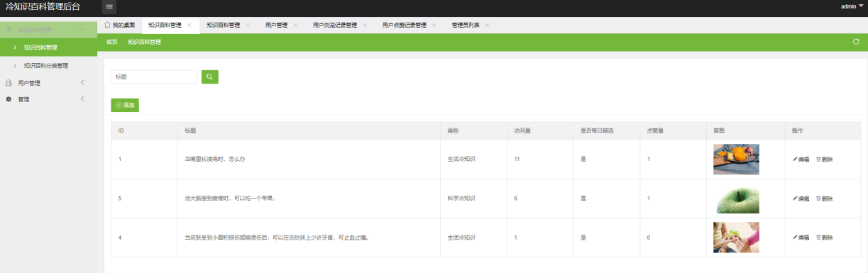This screenshot has width=868, height=273.
Task: Click title about eating an apple when tired
Action: click(x=229, y=199)
